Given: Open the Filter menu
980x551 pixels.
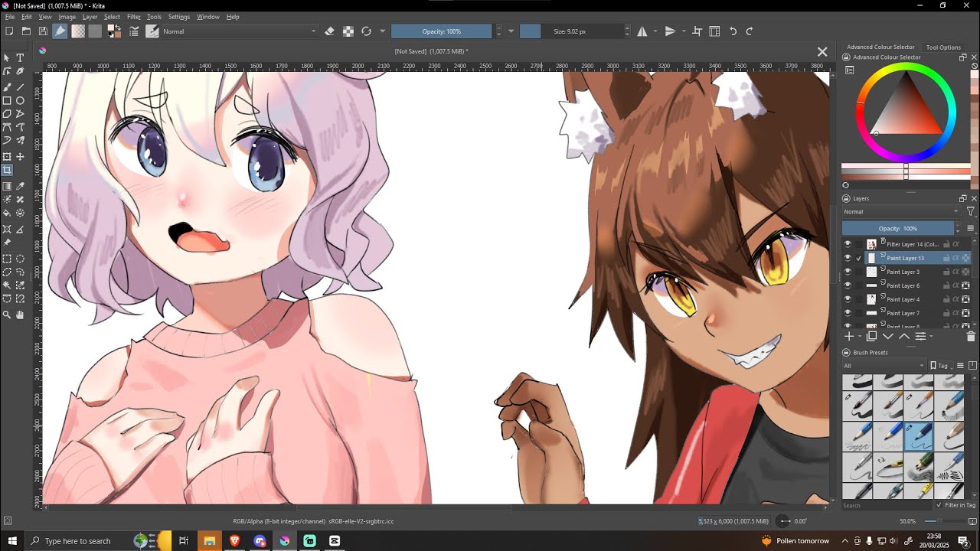Looking at the screenshot, I should [x=134, y=17].
